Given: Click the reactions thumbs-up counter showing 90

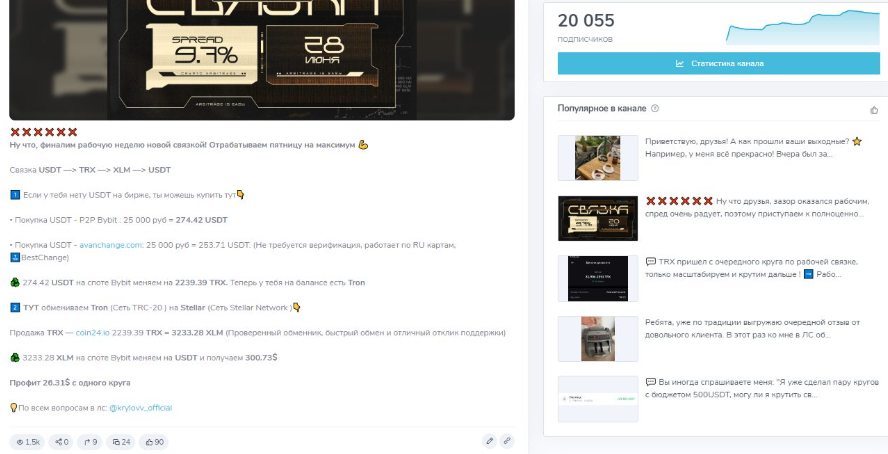Looking at the screenshot, I should pos(154,442).
